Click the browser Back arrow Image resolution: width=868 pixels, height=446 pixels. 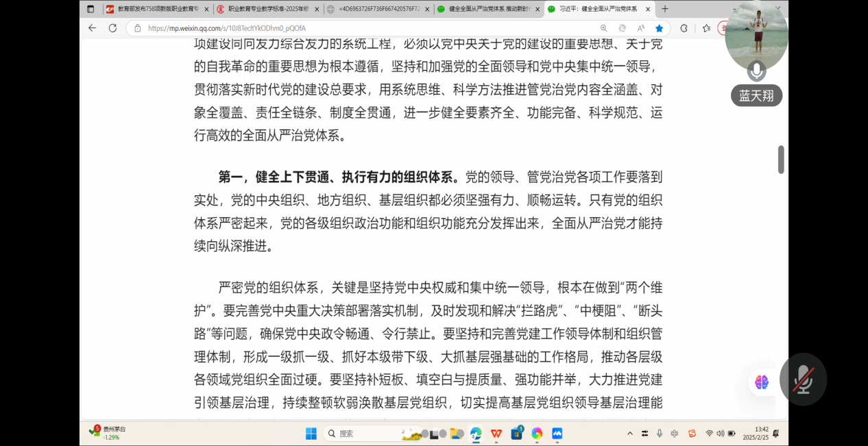coord(93,28)
